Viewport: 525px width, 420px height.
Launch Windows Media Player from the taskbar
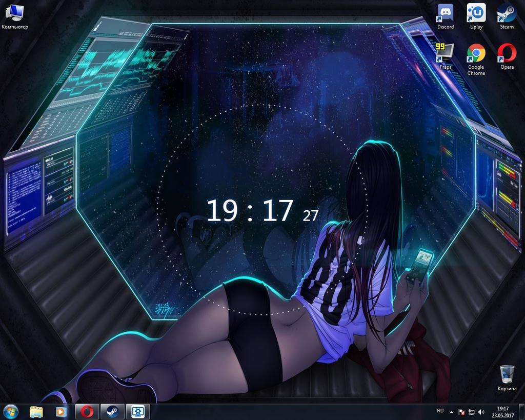pos(62,412)
